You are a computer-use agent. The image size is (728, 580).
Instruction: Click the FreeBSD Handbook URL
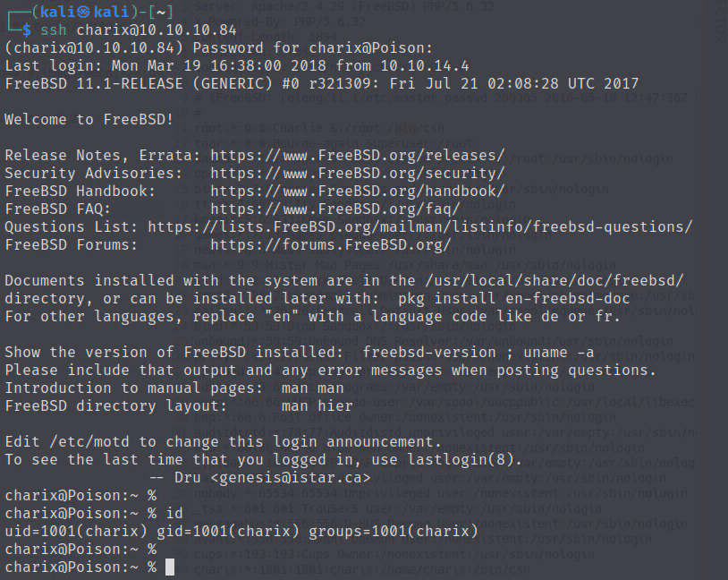358,191
